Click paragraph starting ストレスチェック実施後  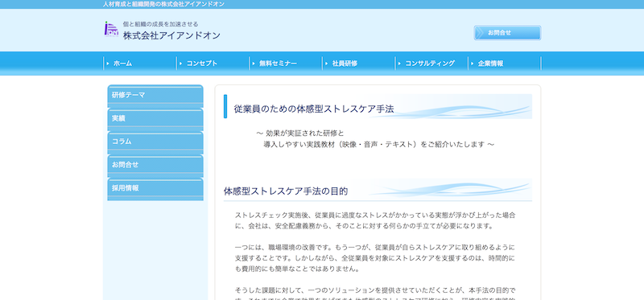point(375,220)
